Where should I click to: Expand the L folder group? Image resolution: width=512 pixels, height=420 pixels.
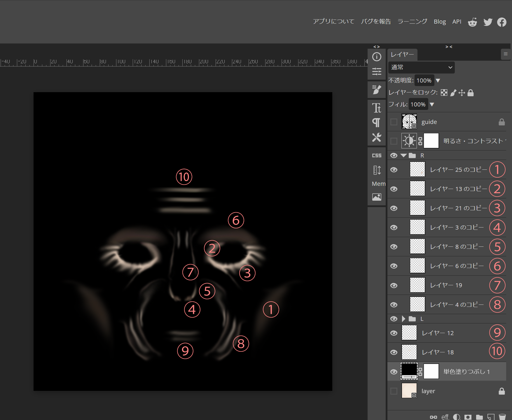click(x=403, y=319)
